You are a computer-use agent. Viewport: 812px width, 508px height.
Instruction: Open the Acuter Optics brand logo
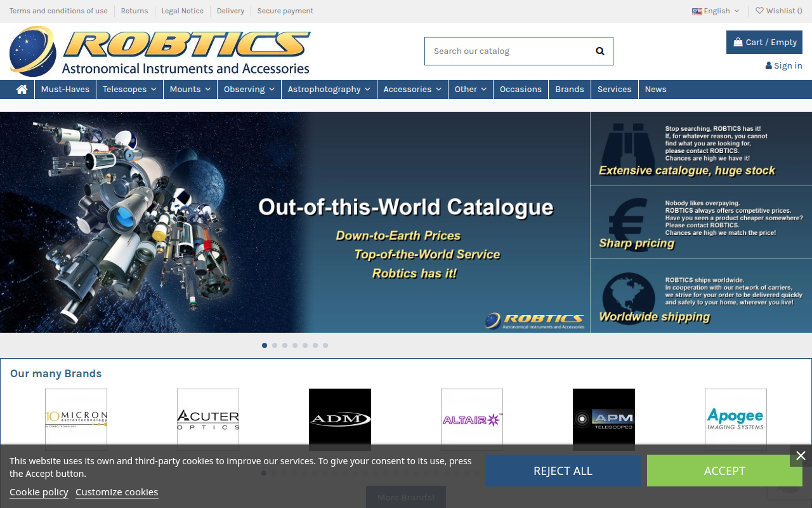[208, 418]
